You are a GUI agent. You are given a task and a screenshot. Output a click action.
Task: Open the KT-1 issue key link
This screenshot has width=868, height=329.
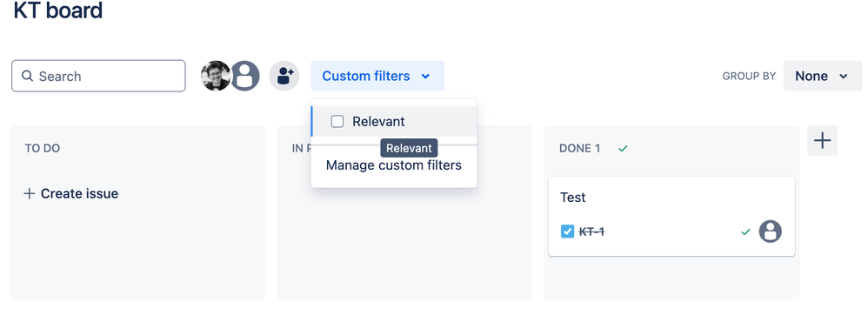[x=591, y=232]
